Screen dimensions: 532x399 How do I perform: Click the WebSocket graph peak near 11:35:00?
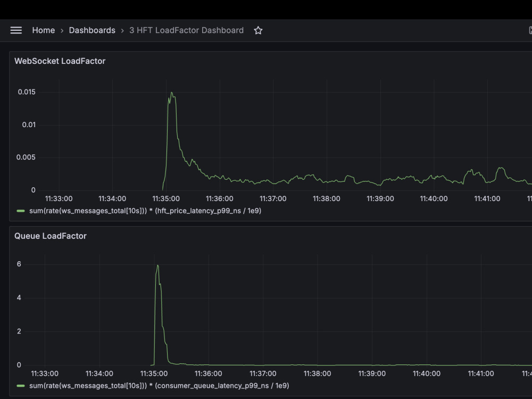pos(172,93)
